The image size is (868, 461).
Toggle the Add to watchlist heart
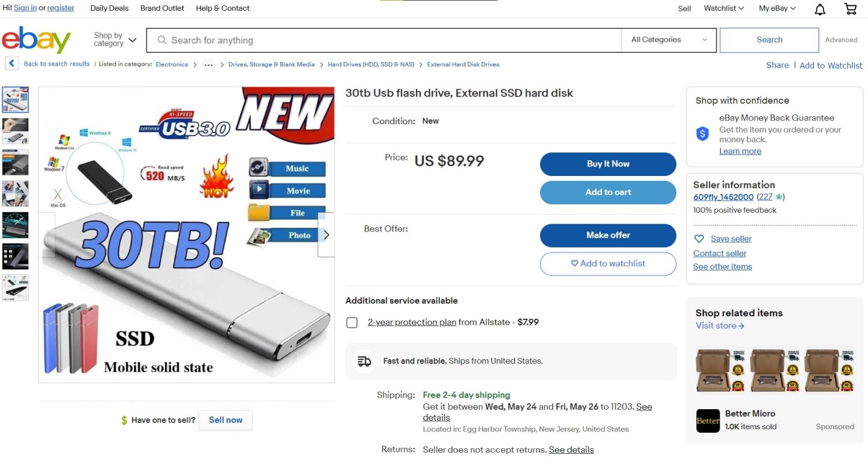574,264
